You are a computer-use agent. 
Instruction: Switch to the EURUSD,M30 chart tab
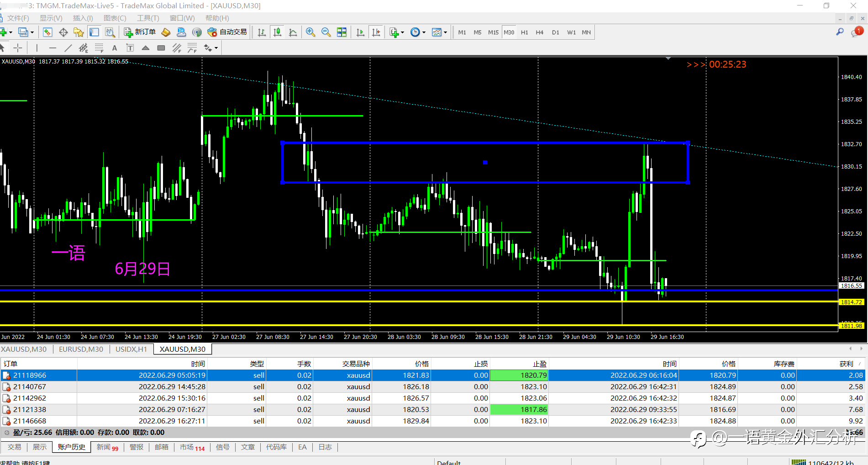pos(81,349)
